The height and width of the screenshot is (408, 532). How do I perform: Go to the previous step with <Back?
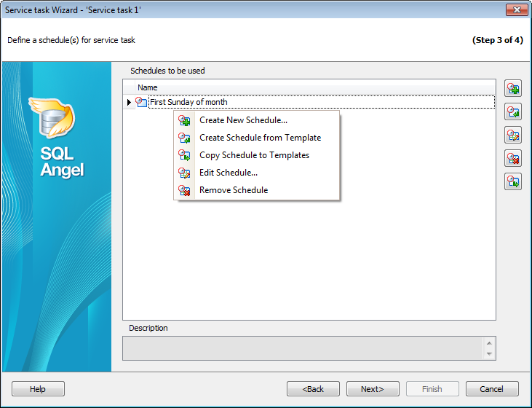[313, 388]
